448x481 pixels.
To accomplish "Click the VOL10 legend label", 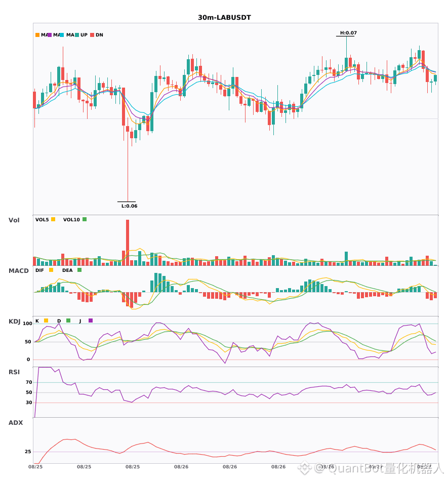I will (x=71, y=220).
